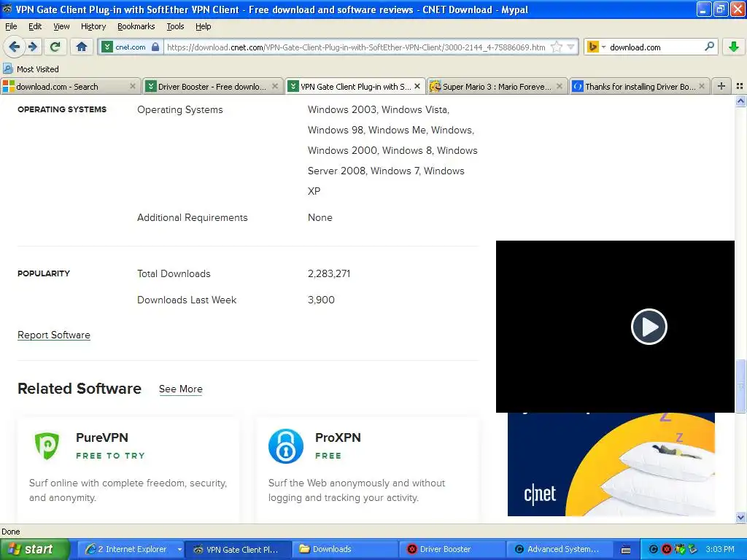Close the Thanks for installing Driver Booster tab
747x560 pixels.
click(x=702, y=86)
